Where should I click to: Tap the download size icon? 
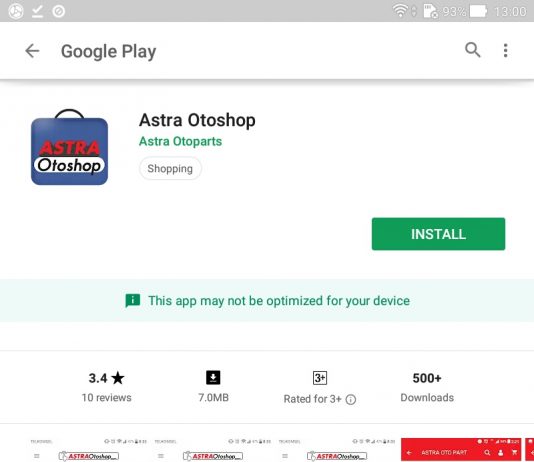[213, 378]
